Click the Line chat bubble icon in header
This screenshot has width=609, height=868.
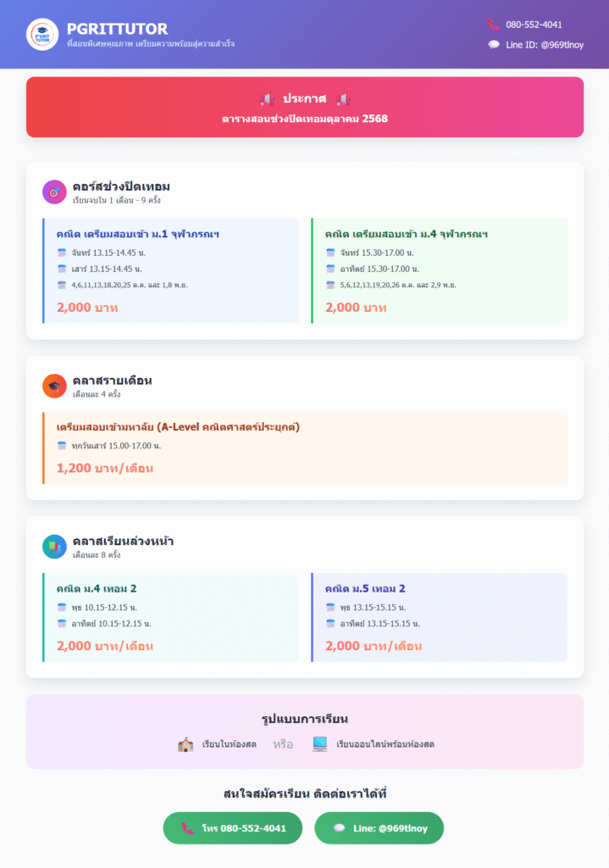pos(493,45)
